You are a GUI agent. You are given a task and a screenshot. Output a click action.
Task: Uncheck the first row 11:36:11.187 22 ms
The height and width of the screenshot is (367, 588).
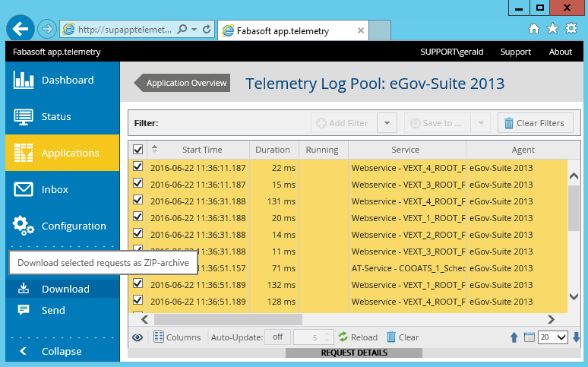(x=138, y=167)
